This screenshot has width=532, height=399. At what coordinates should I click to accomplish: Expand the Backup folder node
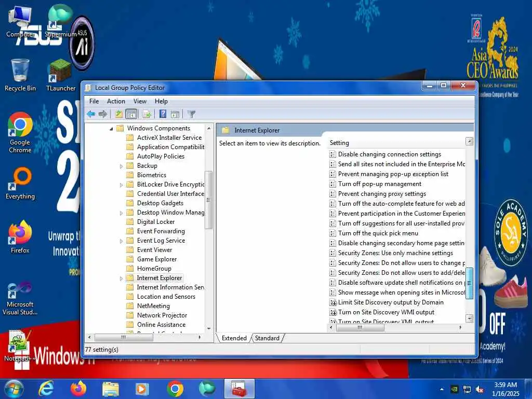(121, 166)
